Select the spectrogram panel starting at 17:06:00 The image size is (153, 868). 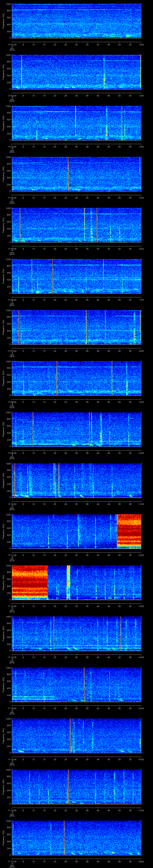tap(77, 276)
